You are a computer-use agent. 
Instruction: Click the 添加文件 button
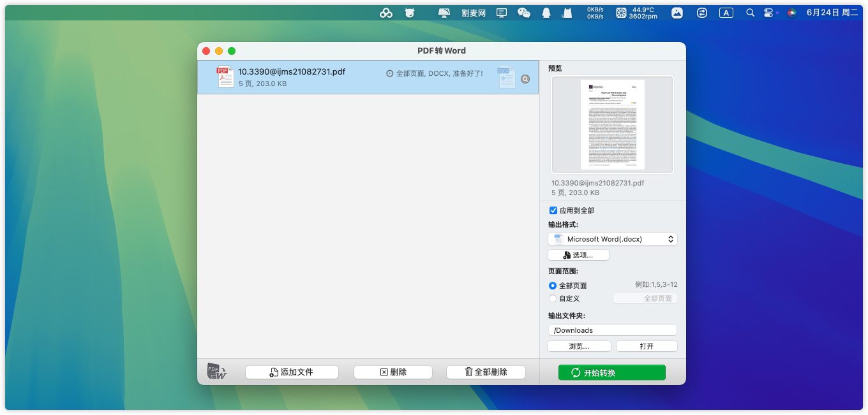(x=291, y=372)
